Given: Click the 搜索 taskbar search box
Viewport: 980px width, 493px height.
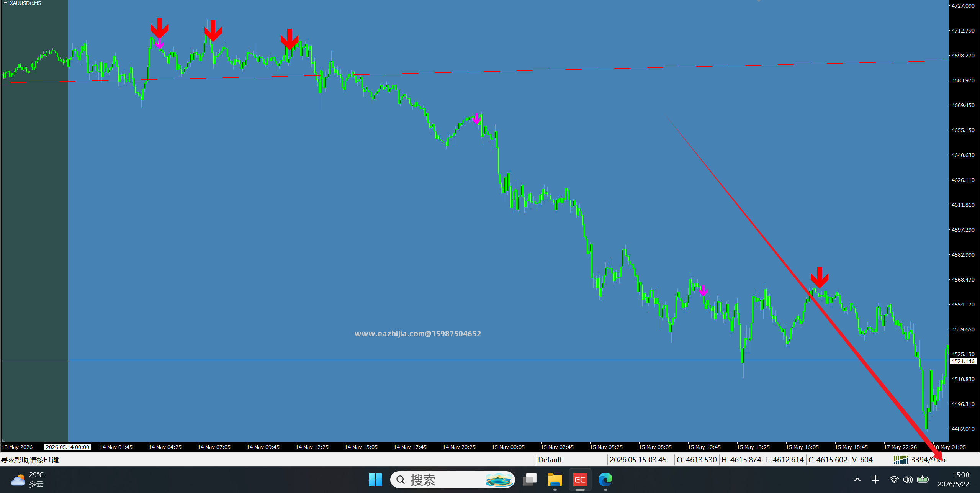Looking at the screenshot, I should tap(452, 480).
